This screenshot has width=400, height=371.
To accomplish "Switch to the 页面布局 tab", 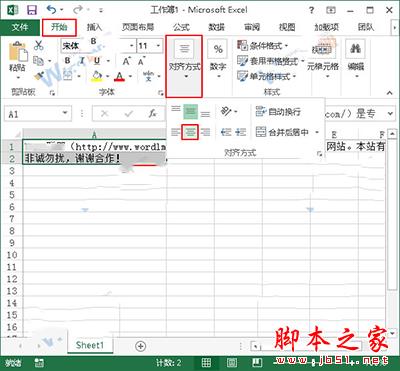I will pos(138,27).
